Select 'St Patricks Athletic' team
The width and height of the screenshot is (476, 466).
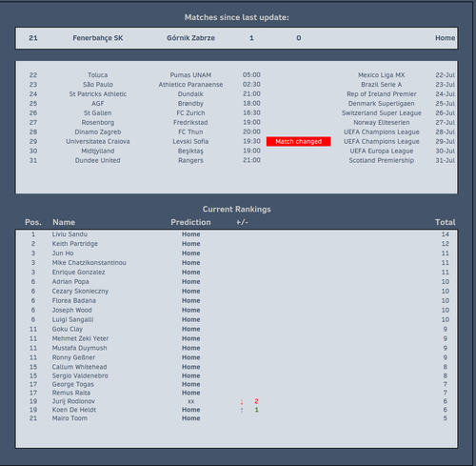(x=98, y=94)
